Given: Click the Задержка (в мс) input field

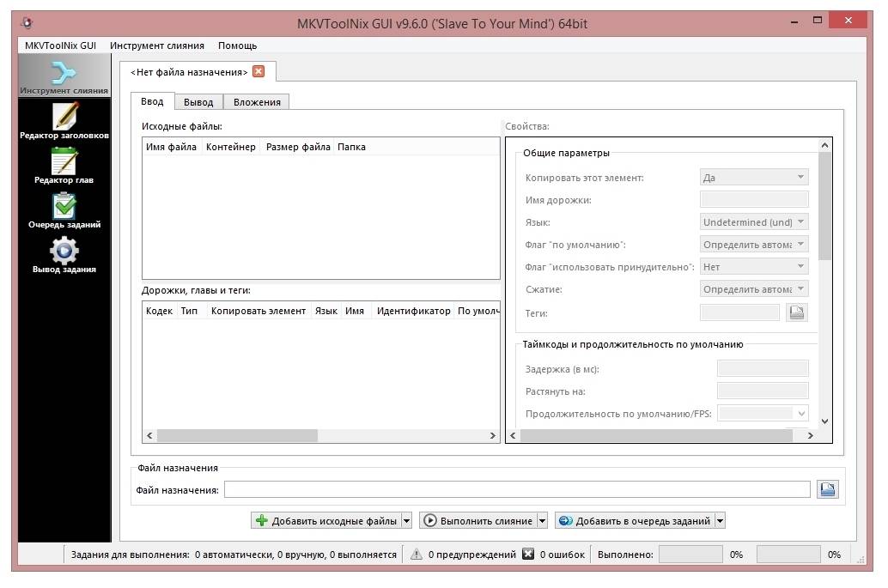Looking at the screenshot, I should 763,368.
